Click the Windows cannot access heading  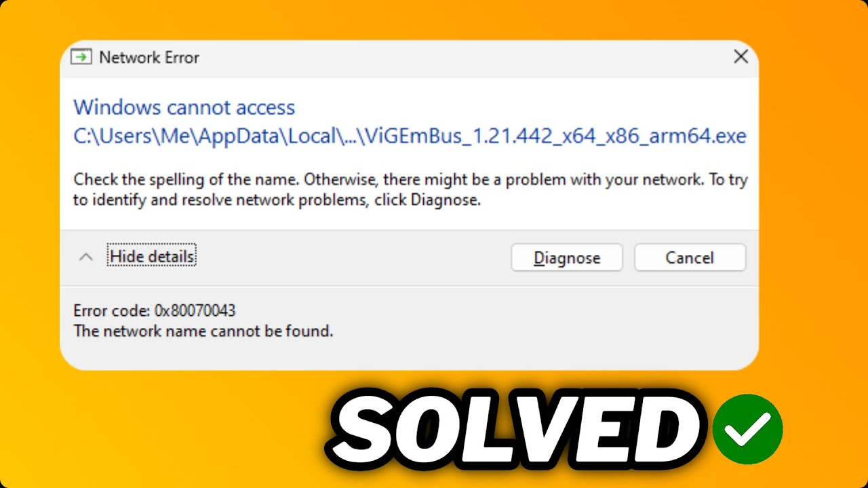184,107
